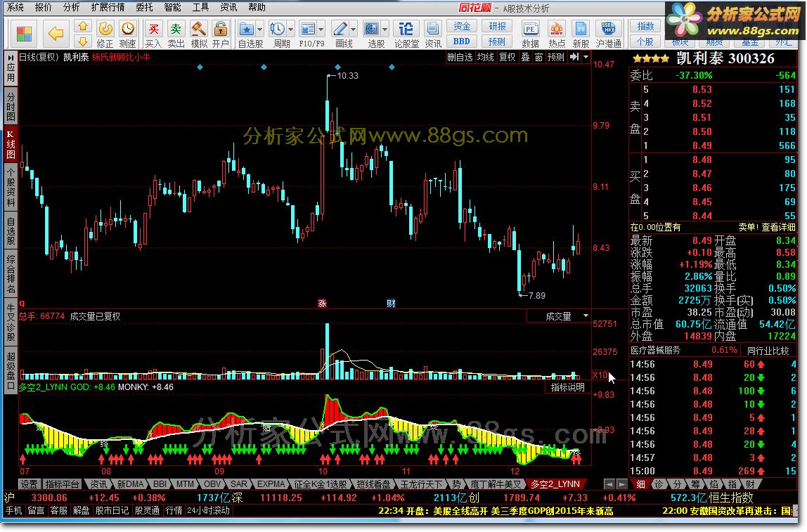The width and height of the screenshot is (807, 532).
Task: Open the 论股堂 forum icon
Action: click(x=406, y=34)
